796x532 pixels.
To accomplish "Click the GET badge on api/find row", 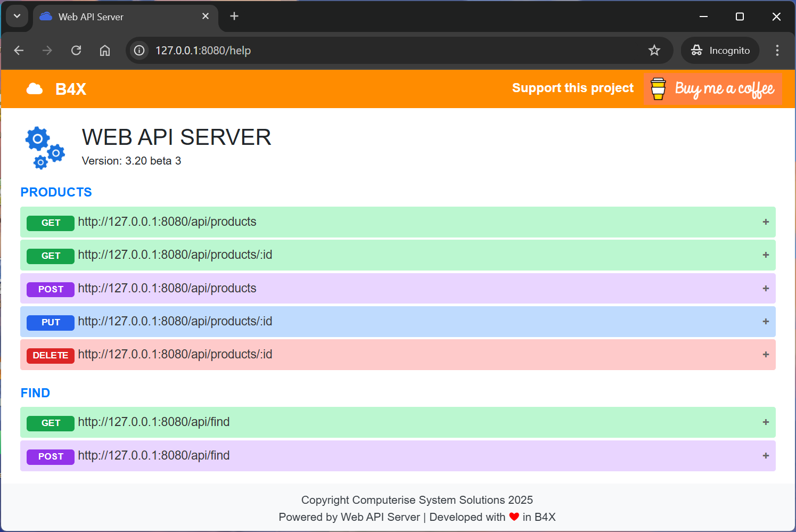I will [50, 423].
